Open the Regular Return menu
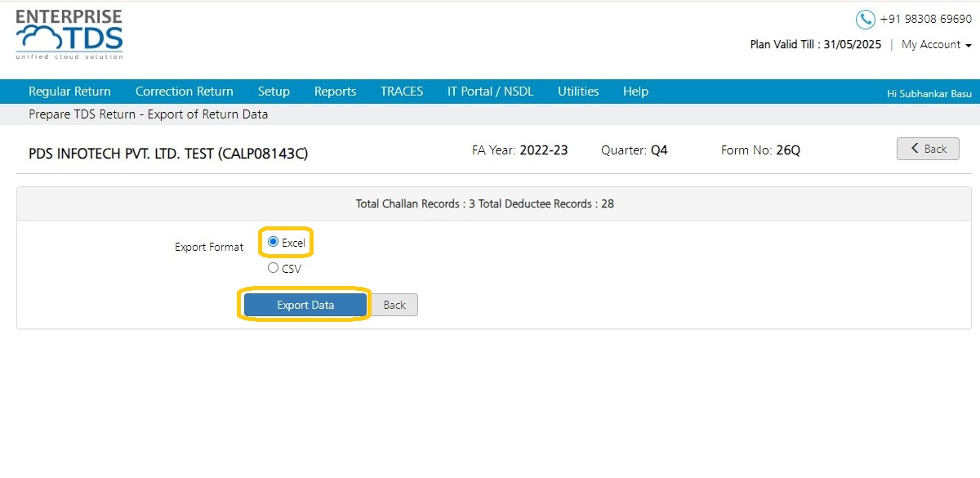980x478 pixels. click(69, 92)
